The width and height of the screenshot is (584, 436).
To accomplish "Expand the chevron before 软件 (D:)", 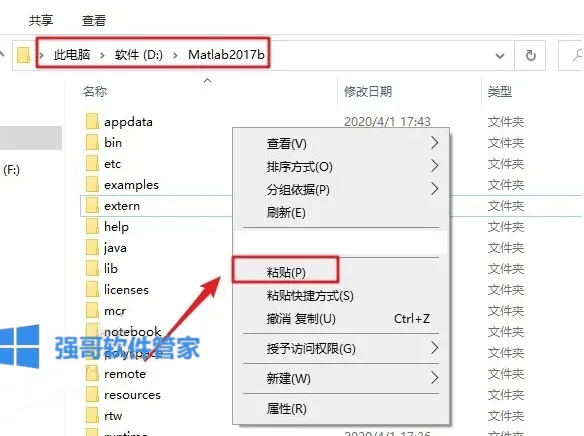I will coord(102,55).
